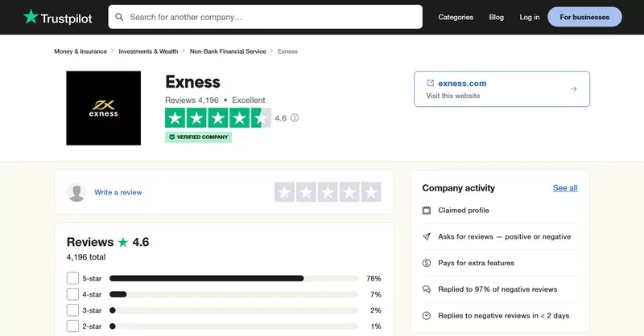Click the Company activity heading
This screenshot has height=336, width=644.
(x=458, y=188)
